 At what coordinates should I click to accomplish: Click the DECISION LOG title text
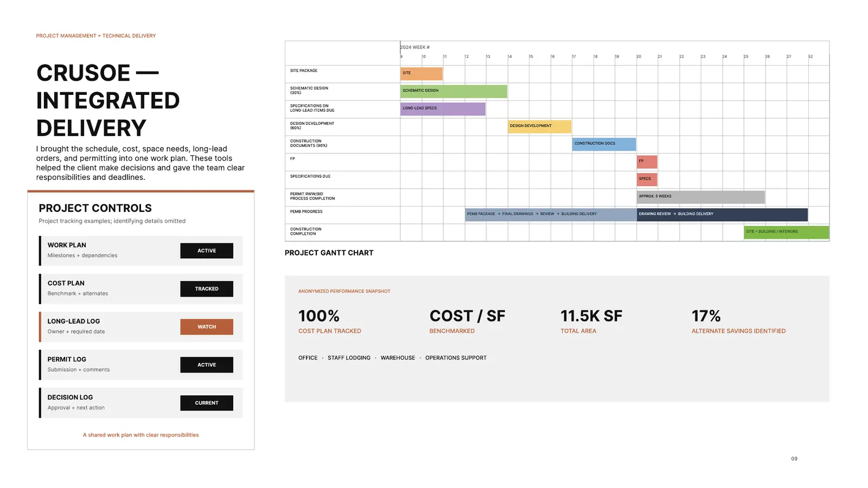point(70,397)
